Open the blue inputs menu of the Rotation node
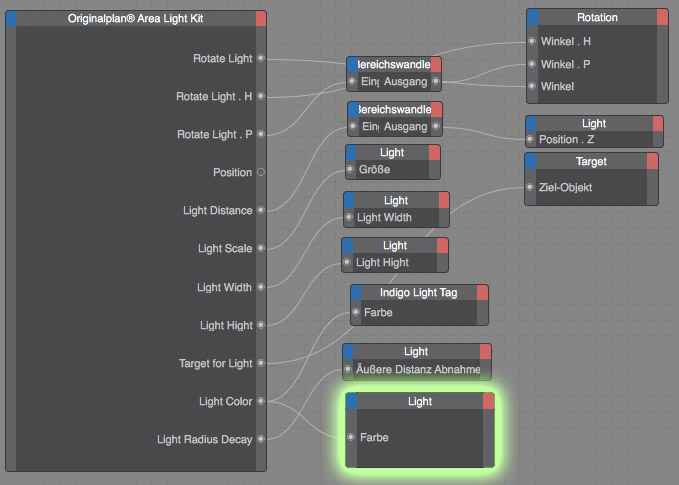 (532, 17)
